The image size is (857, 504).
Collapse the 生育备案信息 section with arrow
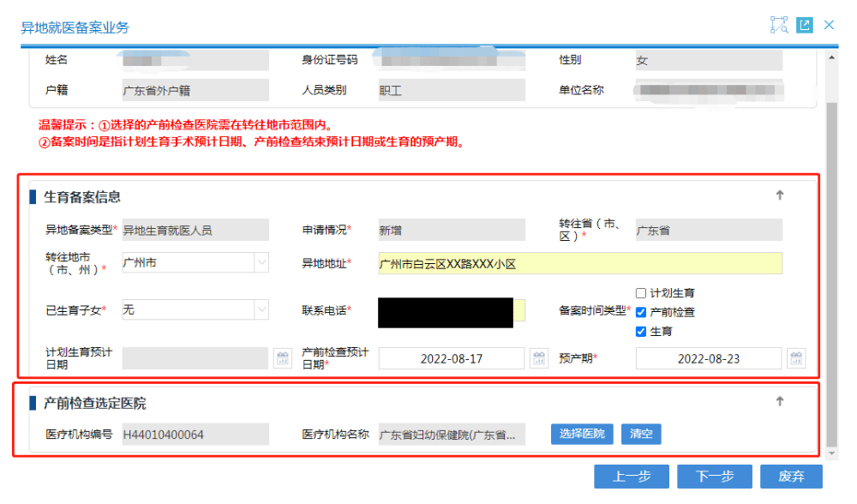click(780, 195)
